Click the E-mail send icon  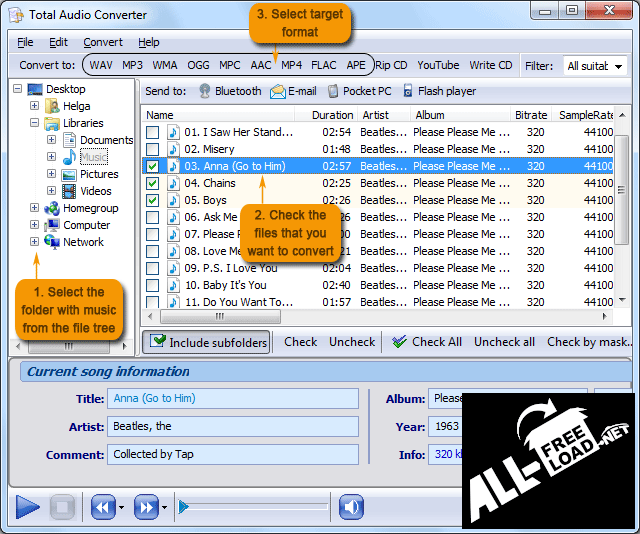[277, 91]
